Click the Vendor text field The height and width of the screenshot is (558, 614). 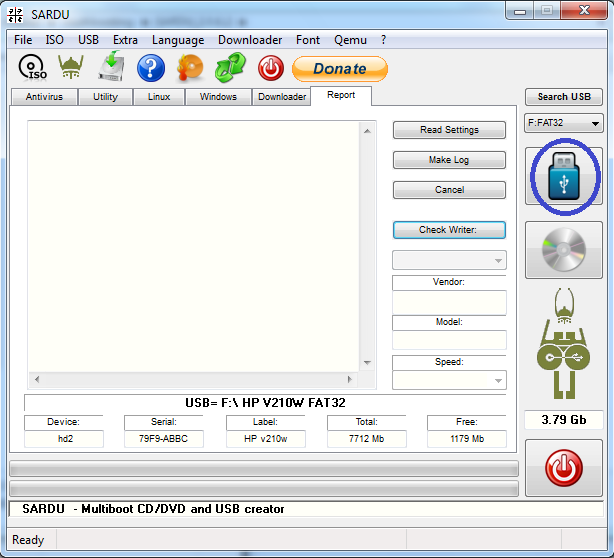pyautogui.click(x=449, y=302)
